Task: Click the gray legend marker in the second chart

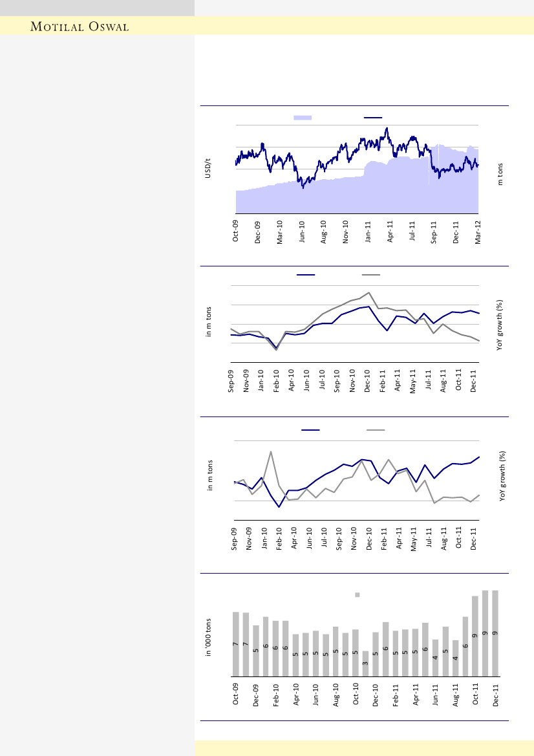Action: click(371, 275)
